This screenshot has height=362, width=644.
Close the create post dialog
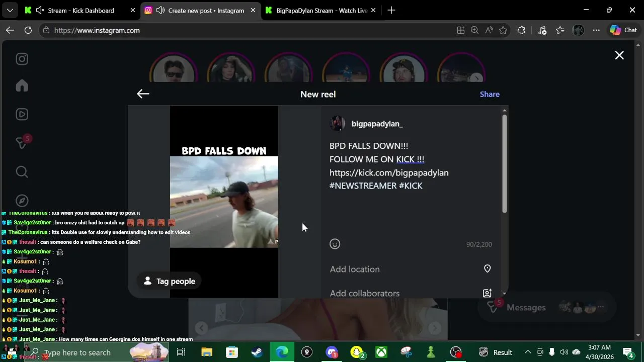point(619,55)
